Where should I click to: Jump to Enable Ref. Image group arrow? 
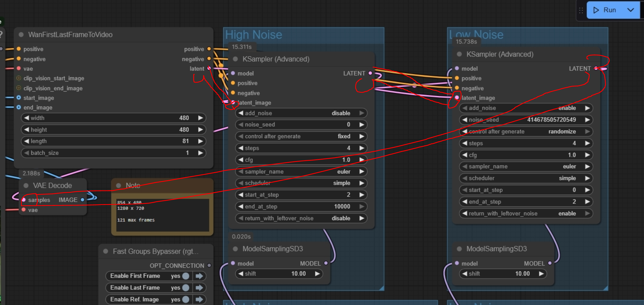[199, 299]
